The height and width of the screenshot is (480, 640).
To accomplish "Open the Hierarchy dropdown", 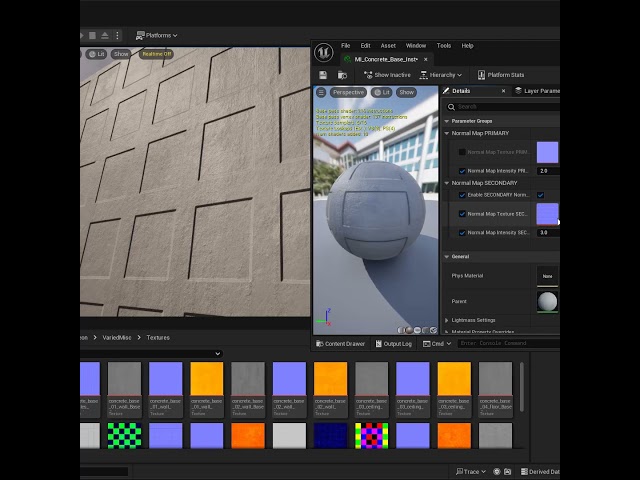I will (441, 75).
